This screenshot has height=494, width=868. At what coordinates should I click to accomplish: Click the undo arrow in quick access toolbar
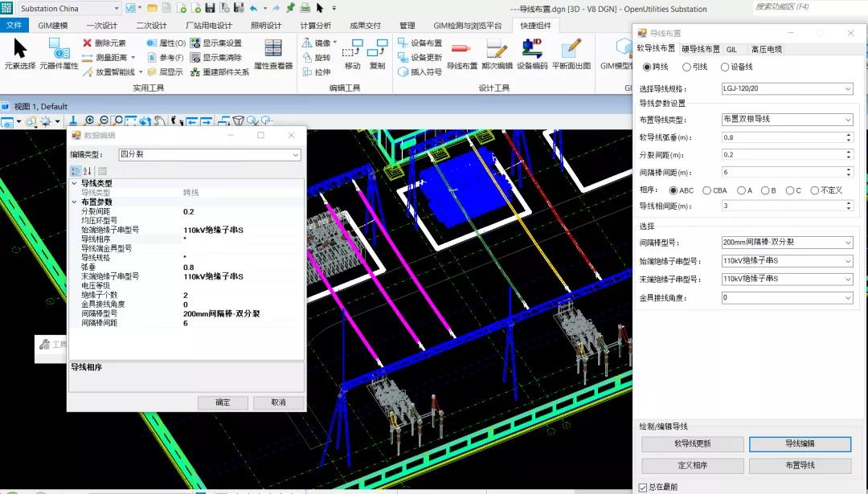coord(253,8)
